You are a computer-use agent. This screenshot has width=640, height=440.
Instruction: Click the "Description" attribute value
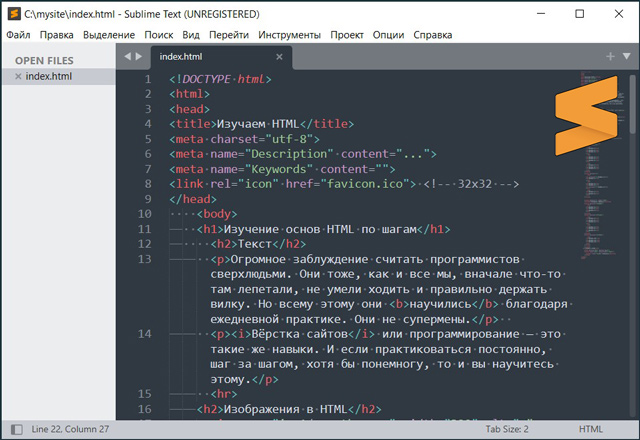coord(289,154)
